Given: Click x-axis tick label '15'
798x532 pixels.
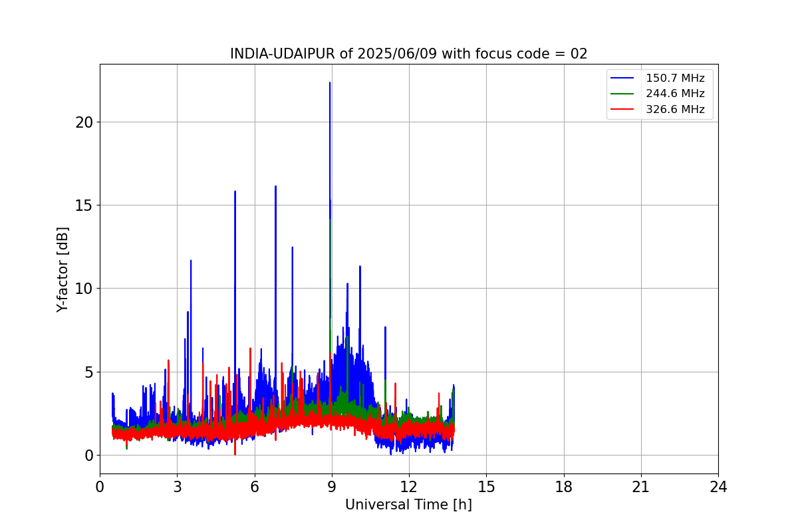Looking at the screenshot, I should pyautogui.click(x=486, y=487).
